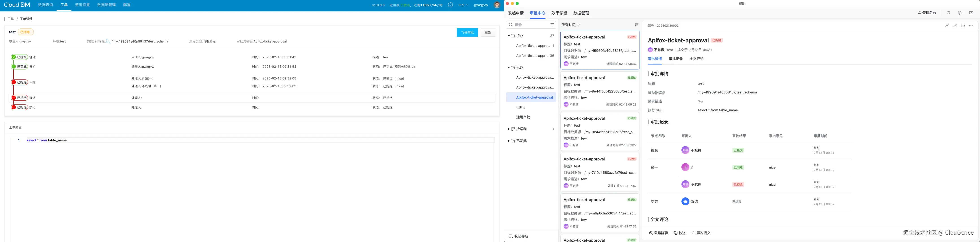The height and width of the screenshot is (242, 980).
Task: Click the 刷新 button
Action: tap(488, 33)
